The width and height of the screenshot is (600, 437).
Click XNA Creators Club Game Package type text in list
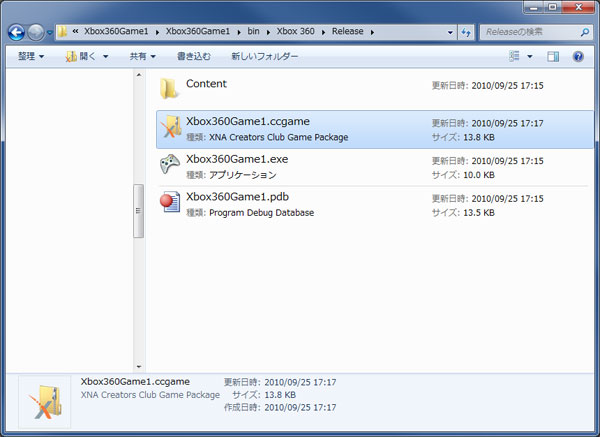tap(279, 137)
